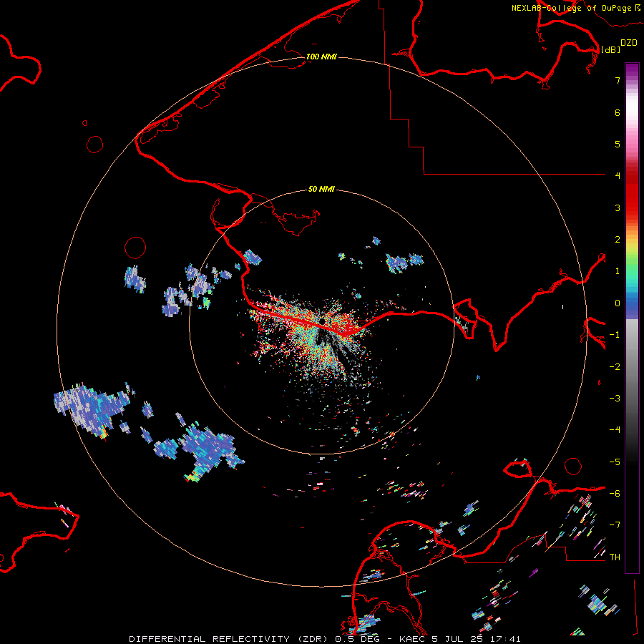Click the 0 value on color scale
The image size is (644, 644).
coord(618,303)
